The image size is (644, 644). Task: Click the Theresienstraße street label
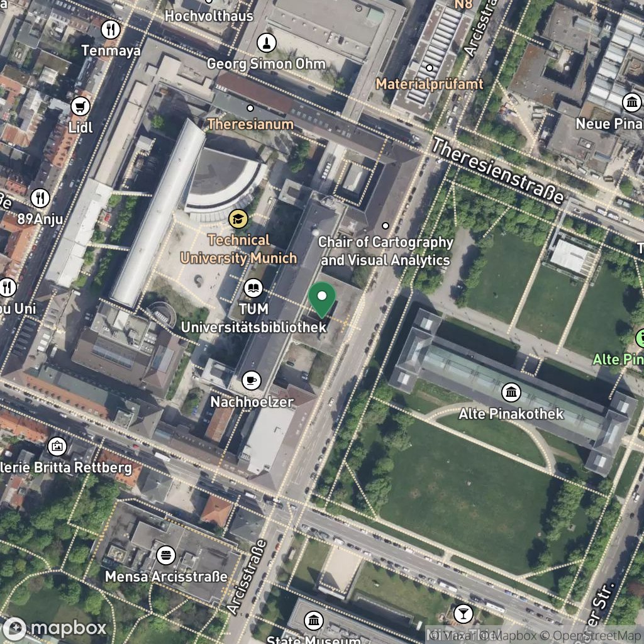(x=499, y=171)
